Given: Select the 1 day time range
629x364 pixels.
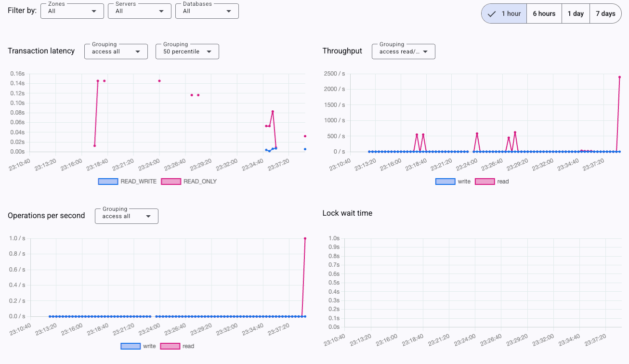Looking at the screenshot, I should tap(576, 13).
